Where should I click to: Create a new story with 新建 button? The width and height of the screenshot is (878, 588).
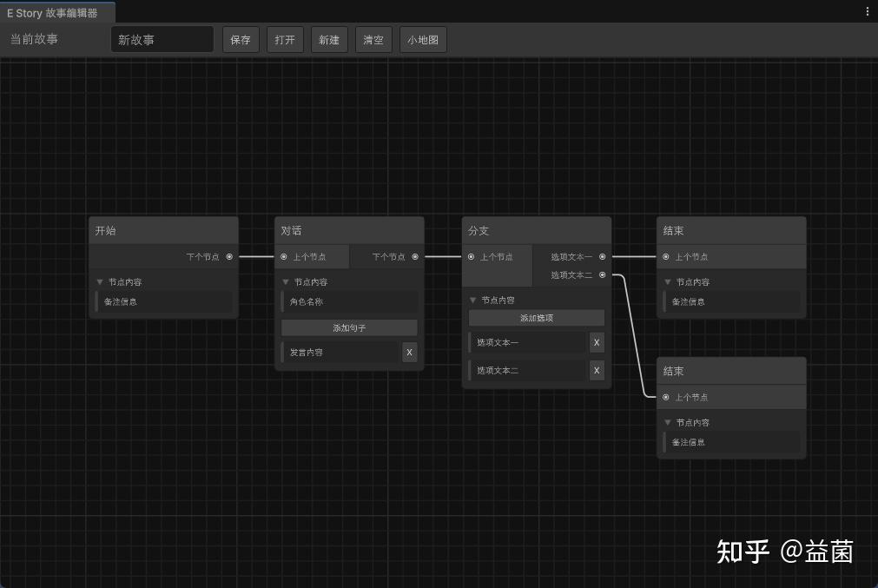pyautogui.click(x=329, y=39)
